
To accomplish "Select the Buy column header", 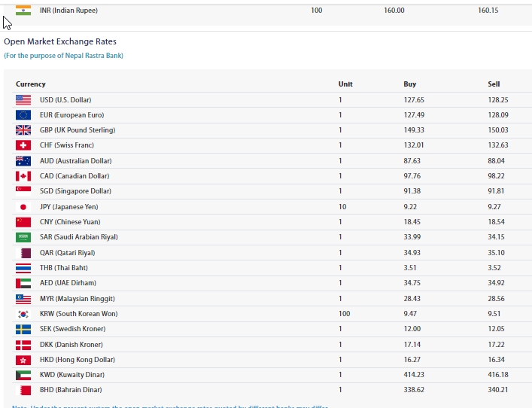I will click(x=409, y=84).
